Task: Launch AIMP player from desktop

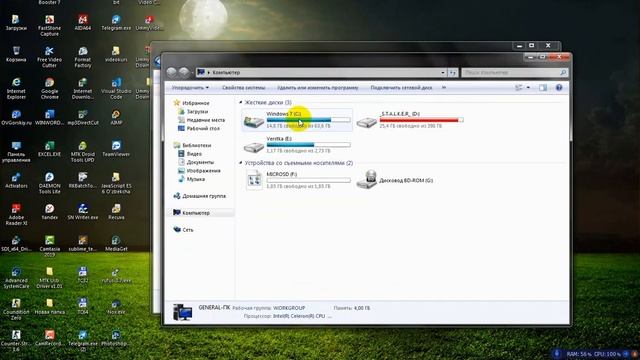Action: click(116, 117)
